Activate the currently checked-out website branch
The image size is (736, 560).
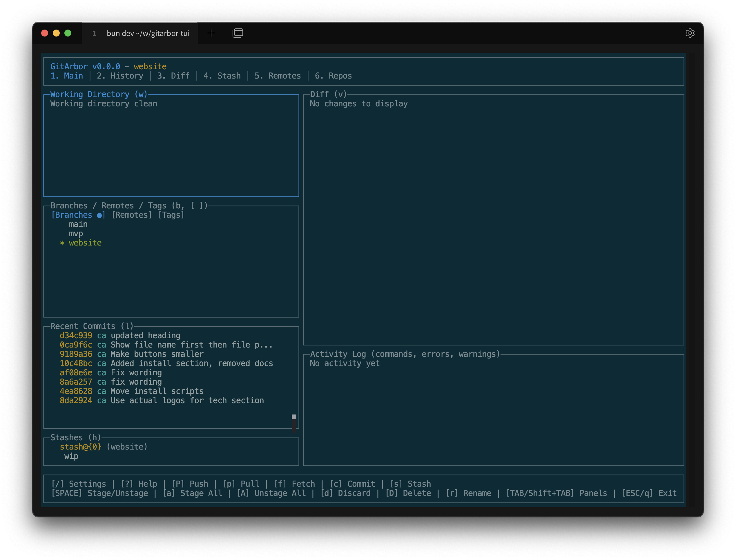(x=85, y=243)
